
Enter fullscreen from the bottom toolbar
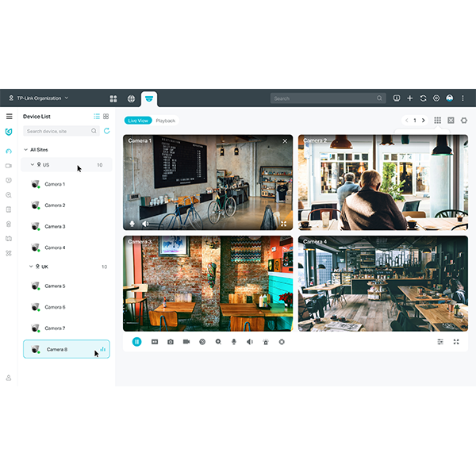(456, 342)
